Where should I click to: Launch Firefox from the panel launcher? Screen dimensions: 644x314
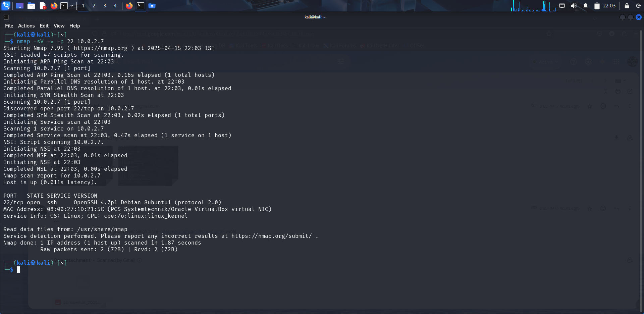pos(54,6)
